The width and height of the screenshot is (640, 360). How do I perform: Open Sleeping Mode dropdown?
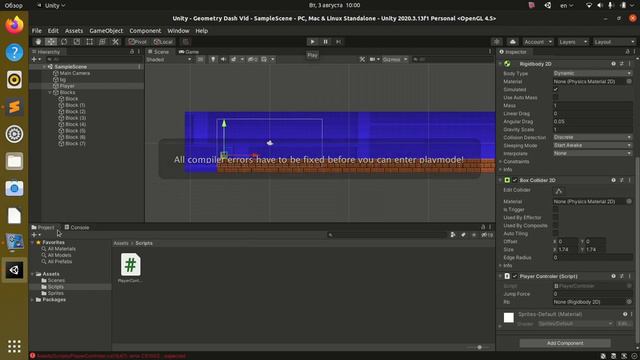pos(593,145)
